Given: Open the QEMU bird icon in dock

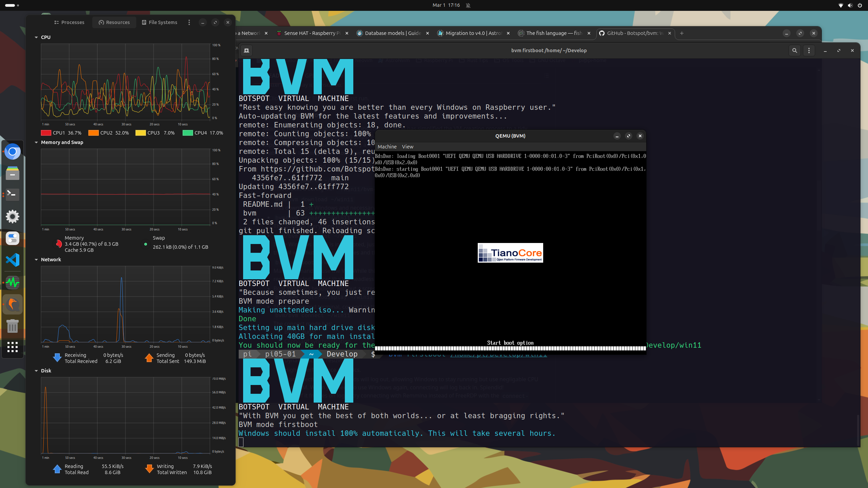Looking at the screenshot, I should [x=13, y=304].
